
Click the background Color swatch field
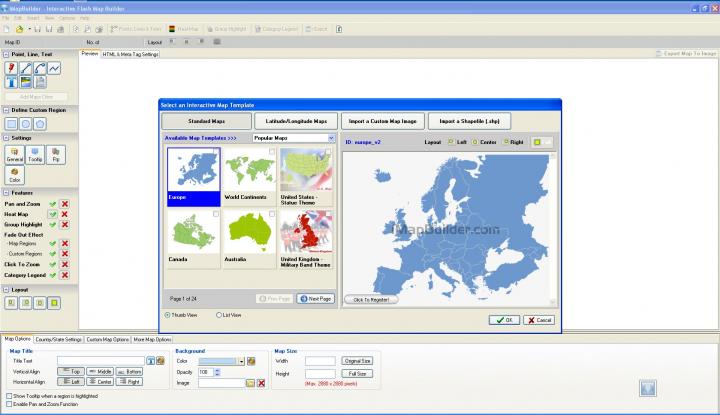[217, 361]
